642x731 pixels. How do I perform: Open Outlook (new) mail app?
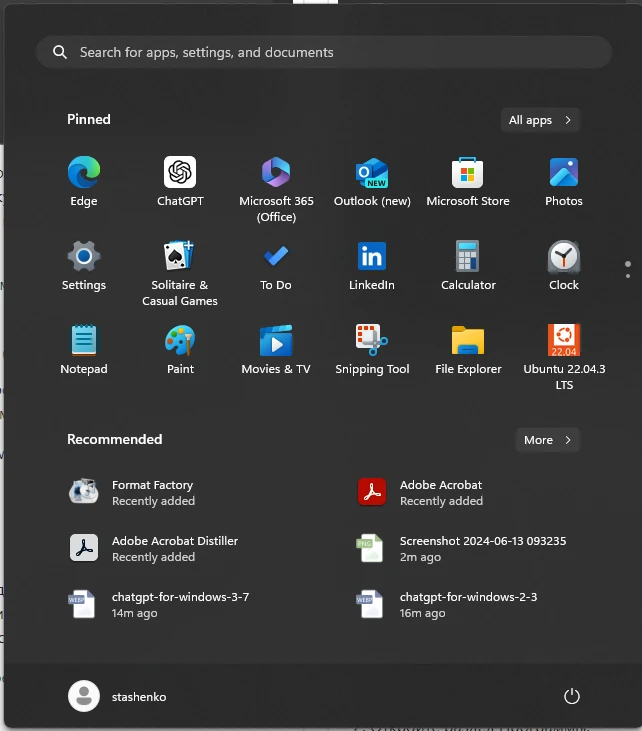coord(372,174)
